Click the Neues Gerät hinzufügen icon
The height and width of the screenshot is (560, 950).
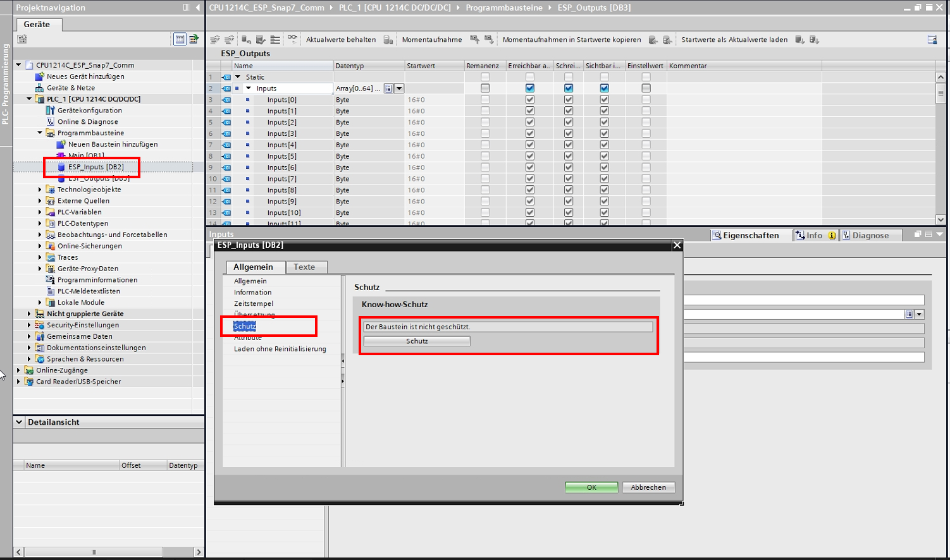(x=40, y=76)
